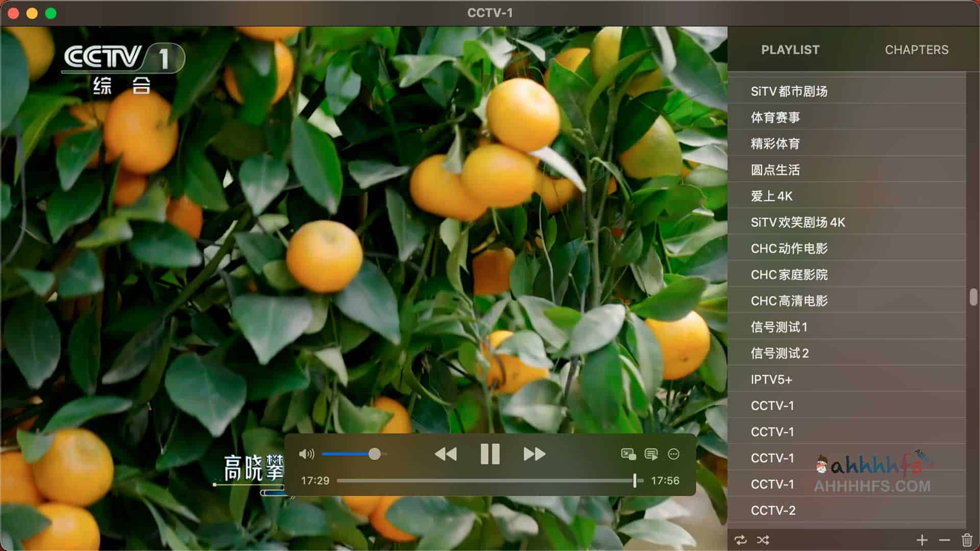Click the rewind icon
Image resolution: width=980 pixels, height=551 pixels.
[446, 454]
